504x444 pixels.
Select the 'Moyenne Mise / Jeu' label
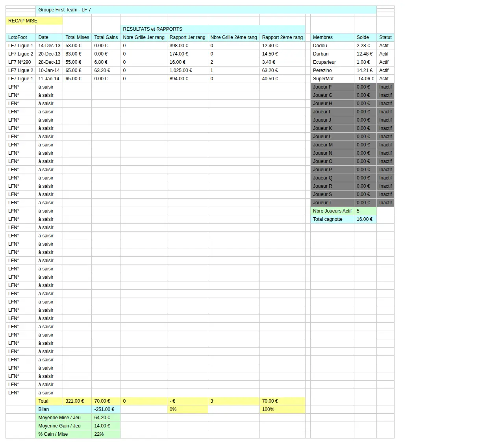point(63,418)
